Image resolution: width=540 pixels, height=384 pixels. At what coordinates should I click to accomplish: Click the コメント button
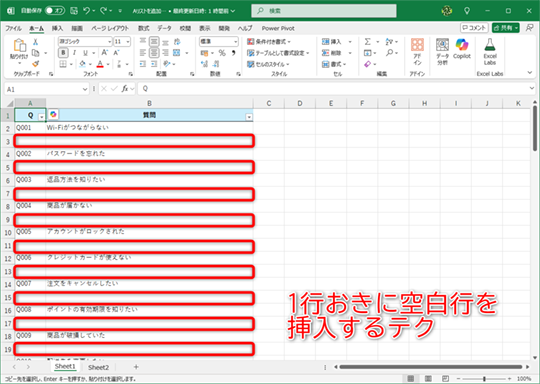tap(474, 28)
